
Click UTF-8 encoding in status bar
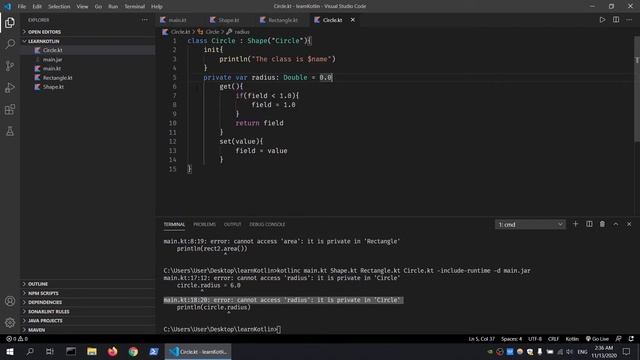click(x=535, y=339)
